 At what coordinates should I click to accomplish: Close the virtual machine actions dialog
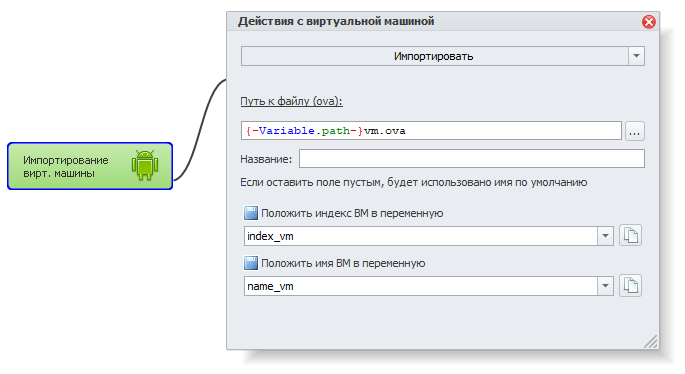coord(648,22)
